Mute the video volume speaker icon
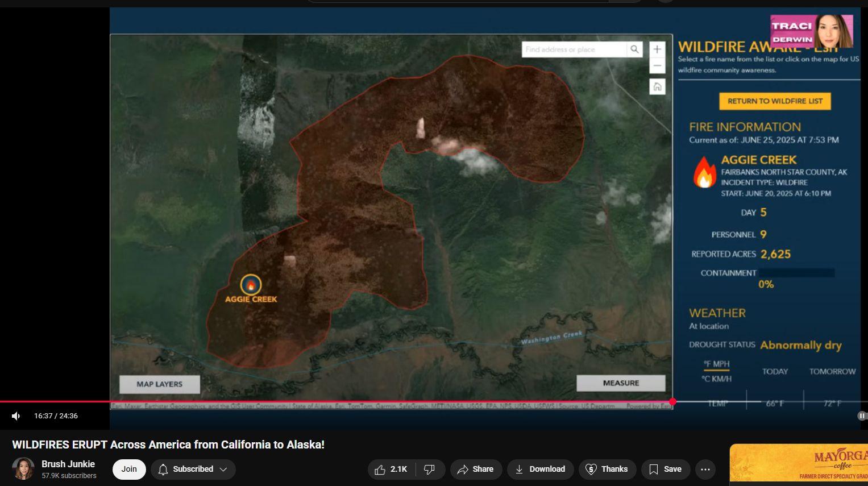868x486 pixels. tap(16, 416)
